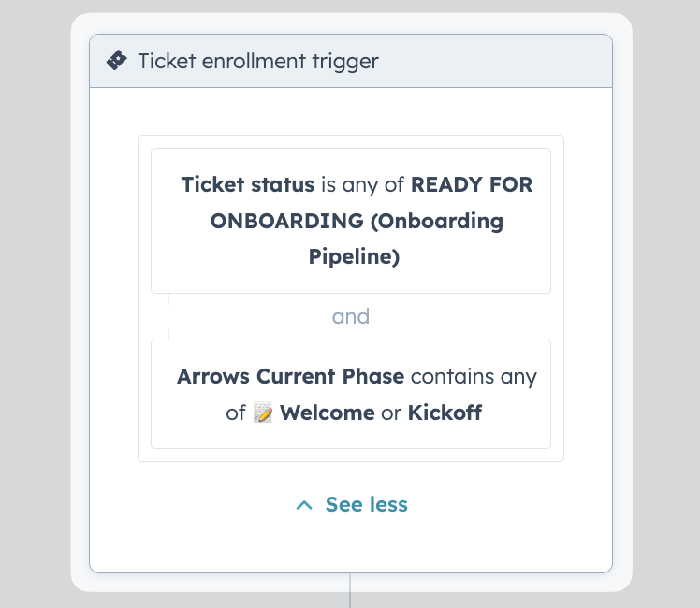Click the "ONBOARDING (Onboarding" text line
The image size is (700, 608).
pyautogui.click(x=357, y=221)
